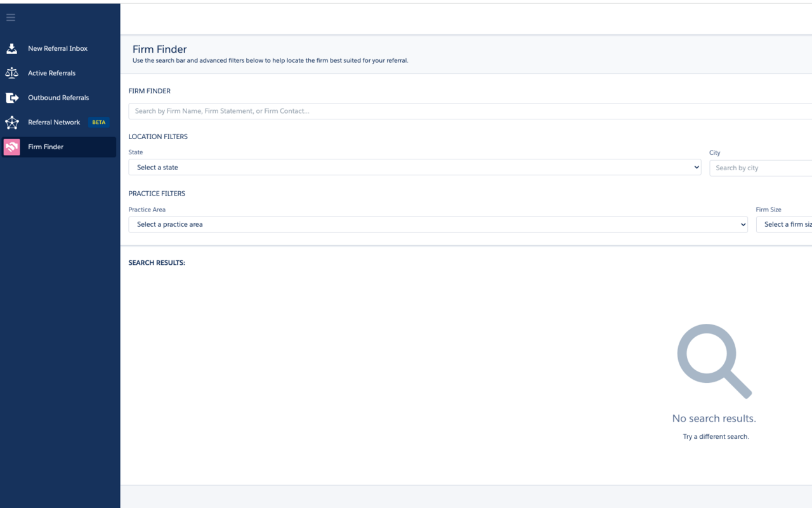812x508 pixels.
Task: Open the Select a state dropdown
Action: point(415,167)
